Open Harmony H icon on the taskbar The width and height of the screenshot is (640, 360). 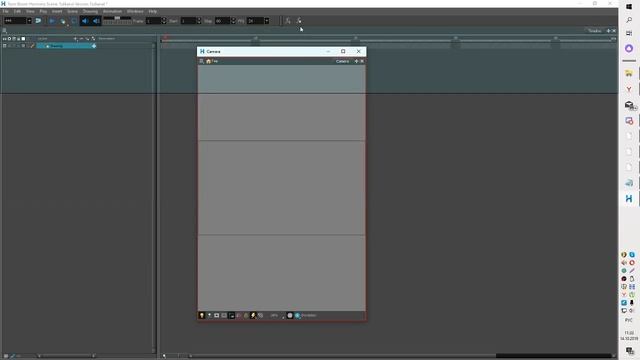[x=629, y=199]
